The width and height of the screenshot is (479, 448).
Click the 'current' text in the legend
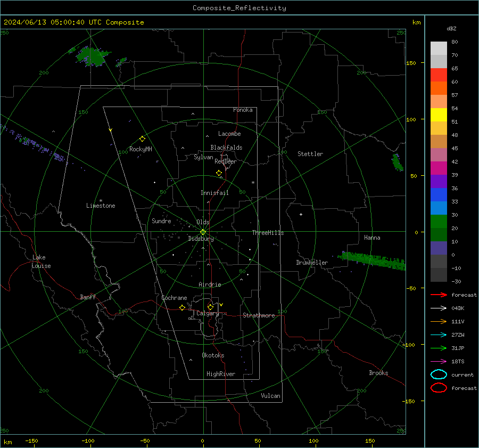coord(462,375)
